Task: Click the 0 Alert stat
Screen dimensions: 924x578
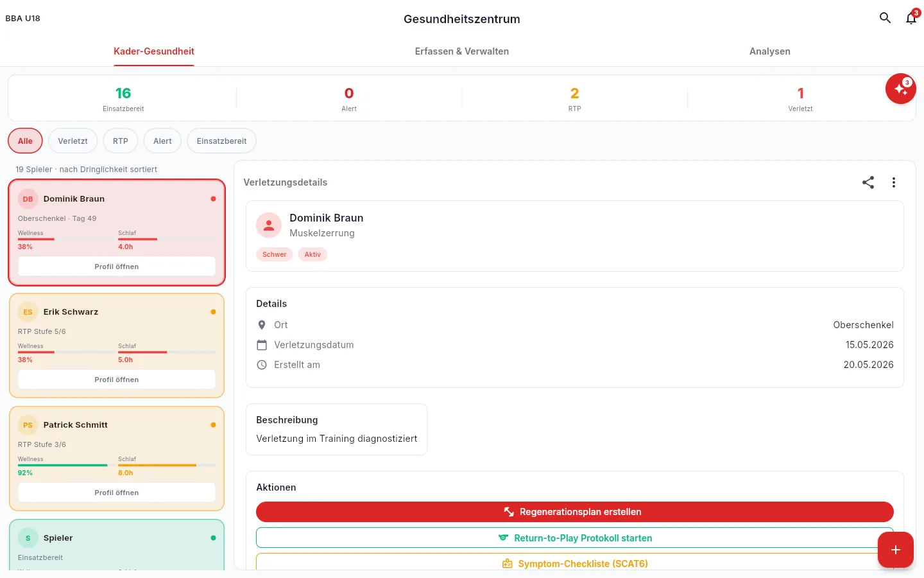Action: point(349,99)
